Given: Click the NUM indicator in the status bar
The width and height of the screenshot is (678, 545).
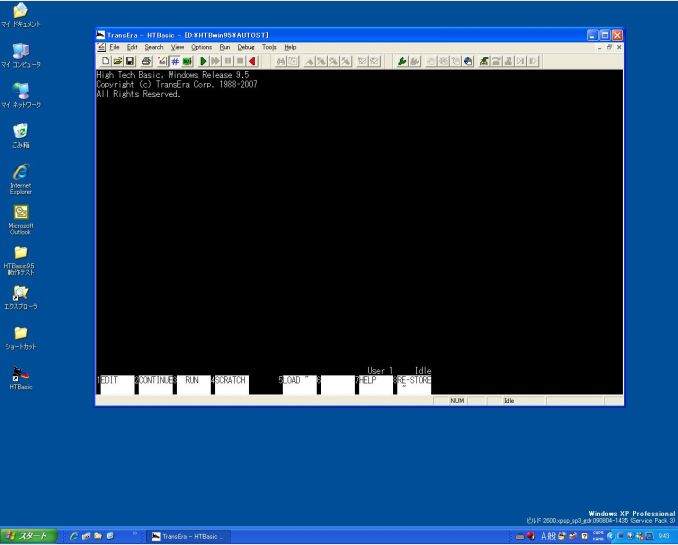Looking at the screenshot, I should [x=457, y=401].
